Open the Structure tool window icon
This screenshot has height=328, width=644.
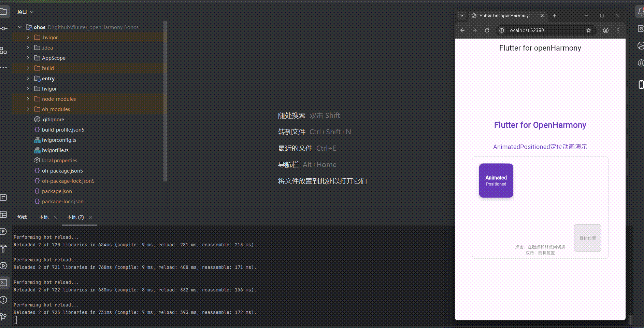click(x=3, y=51)
